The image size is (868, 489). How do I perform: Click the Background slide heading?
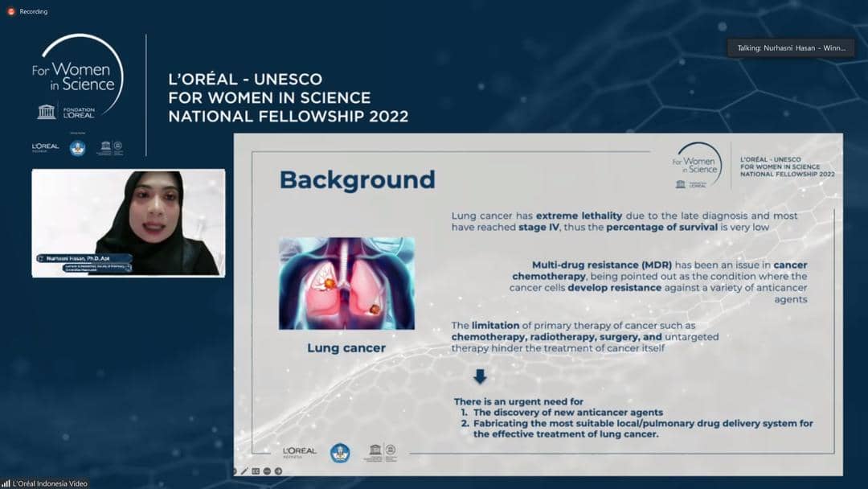[x=357, y=179]
